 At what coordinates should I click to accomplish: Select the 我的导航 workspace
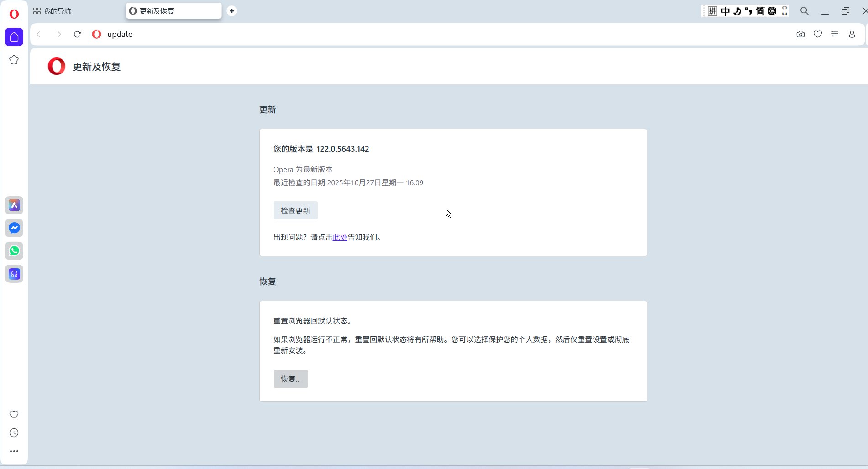(53, 10)
